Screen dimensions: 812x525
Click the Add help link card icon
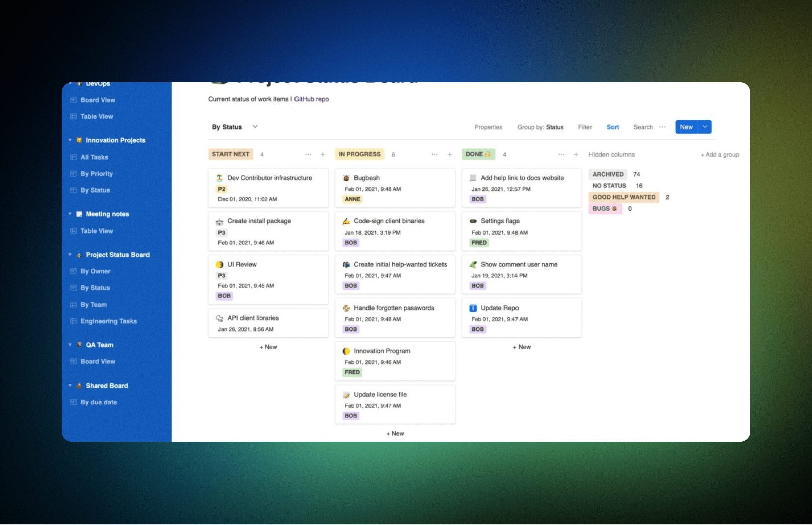click(x=473, y=178)
